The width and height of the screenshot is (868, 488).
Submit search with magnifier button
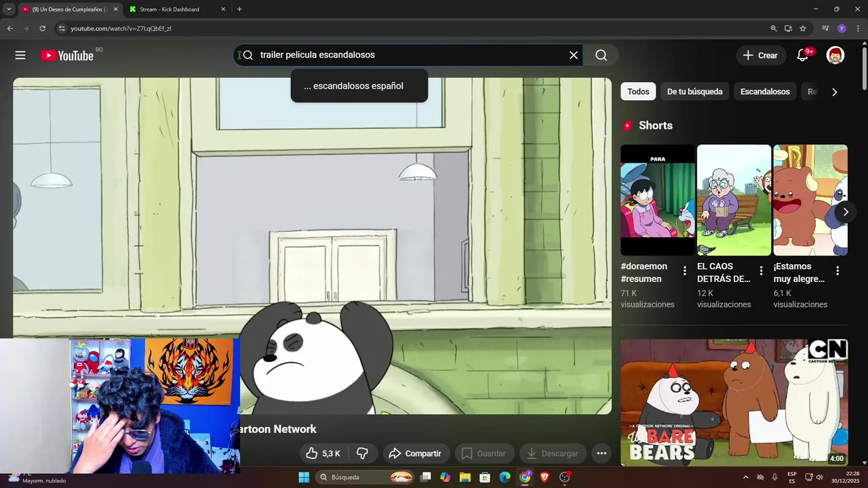pyautogui.click(x=601, y=56)
